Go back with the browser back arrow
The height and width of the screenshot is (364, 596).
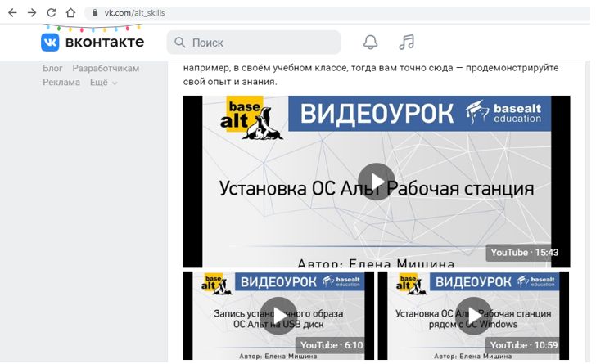pyautogui.click(x=12, y=12)
